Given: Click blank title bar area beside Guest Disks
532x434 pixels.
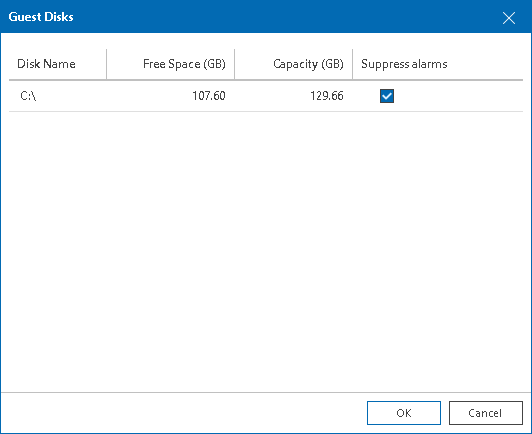Looking at the screenshot, I should click(285, 17).
